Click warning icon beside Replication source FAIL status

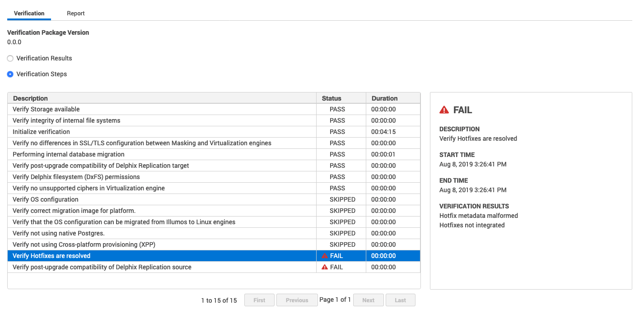[x=324, y=267]
